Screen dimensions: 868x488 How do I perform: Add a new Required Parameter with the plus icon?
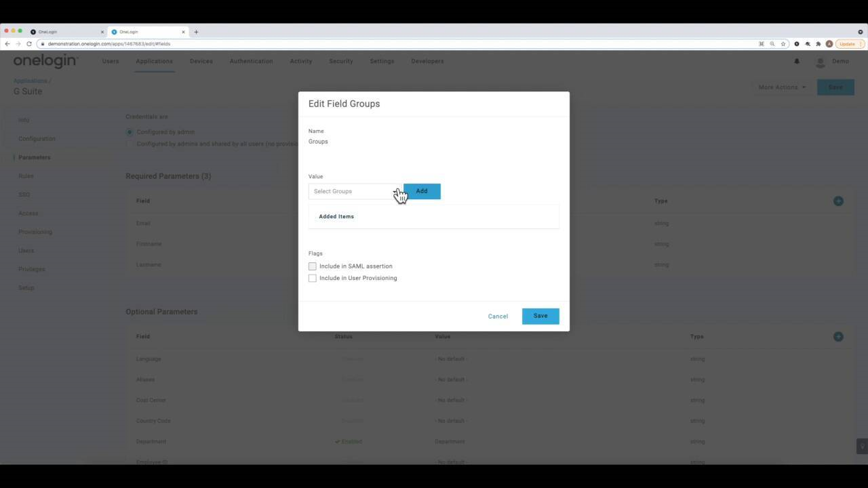tap(838, 201)
